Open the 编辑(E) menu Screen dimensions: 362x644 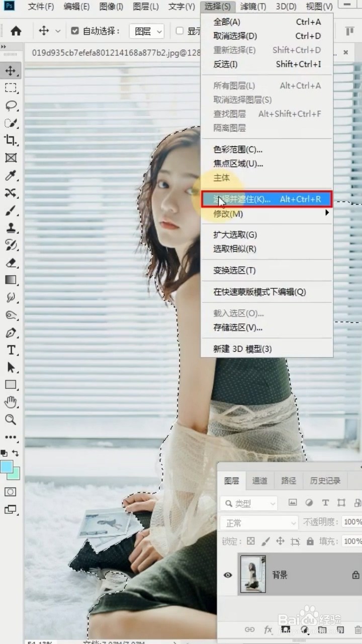coord(76,7)
